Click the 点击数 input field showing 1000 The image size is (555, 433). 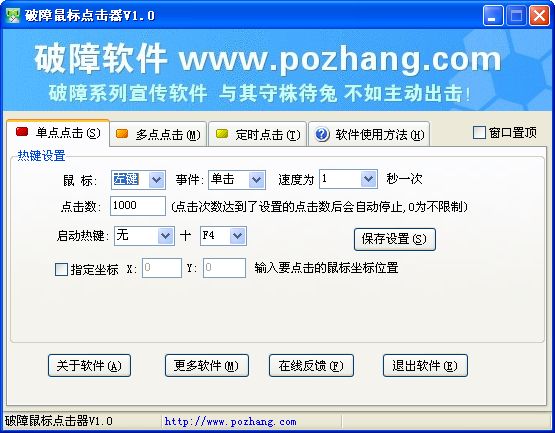pos(138,206)
